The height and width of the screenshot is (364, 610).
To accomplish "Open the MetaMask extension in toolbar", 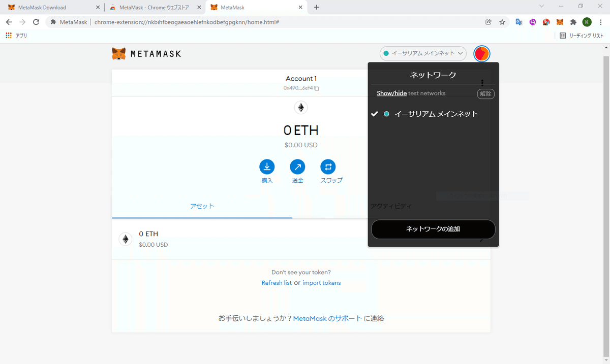I will [x=560, y=22].
